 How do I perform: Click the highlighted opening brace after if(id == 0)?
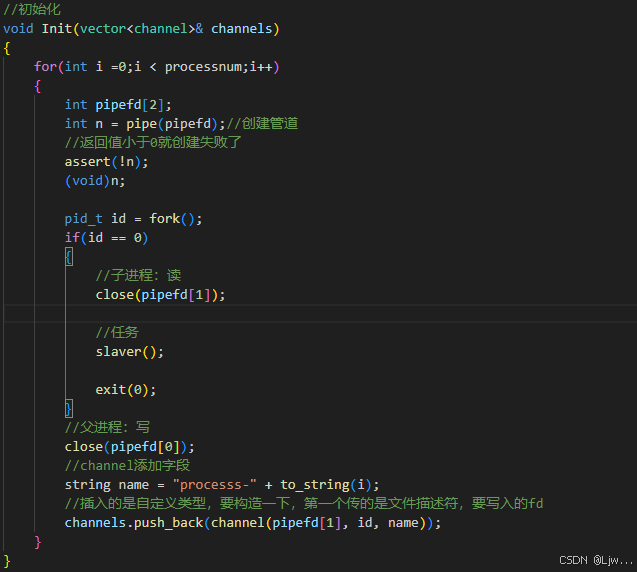coord(69,257)
